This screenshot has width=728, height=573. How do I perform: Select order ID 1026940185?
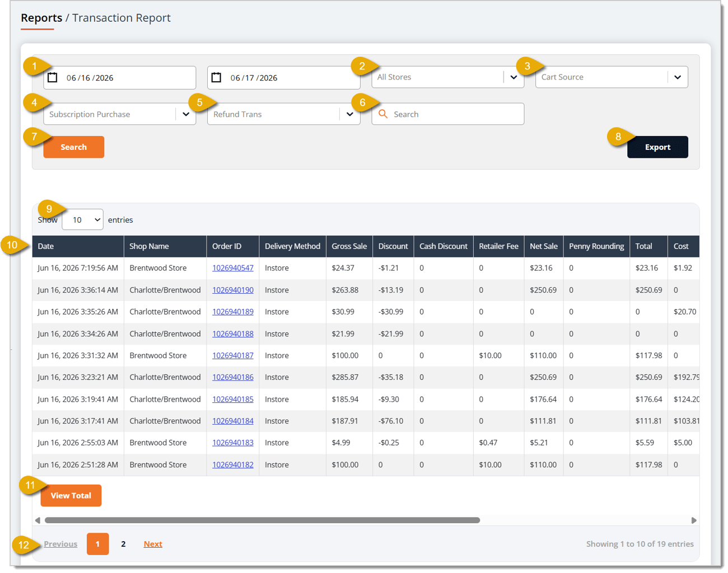(x=233, y=399)
